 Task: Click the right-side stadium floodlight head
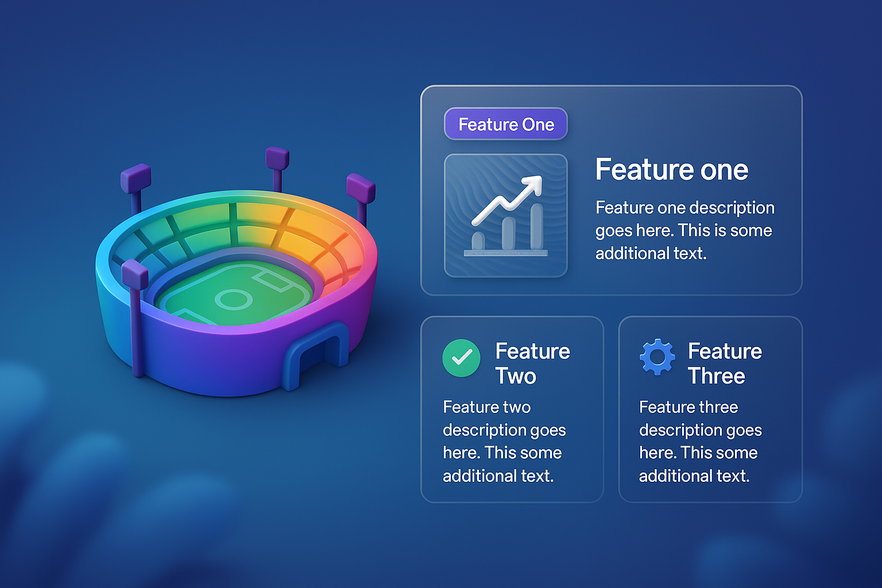point(361,188)
